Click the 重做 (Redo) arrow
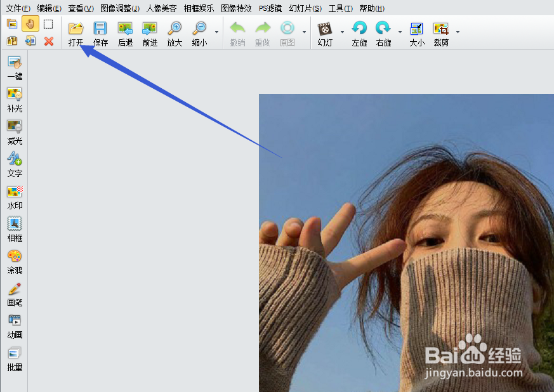Image resolution: width=554 pixels, height=392 pixels. coord(263,29)
